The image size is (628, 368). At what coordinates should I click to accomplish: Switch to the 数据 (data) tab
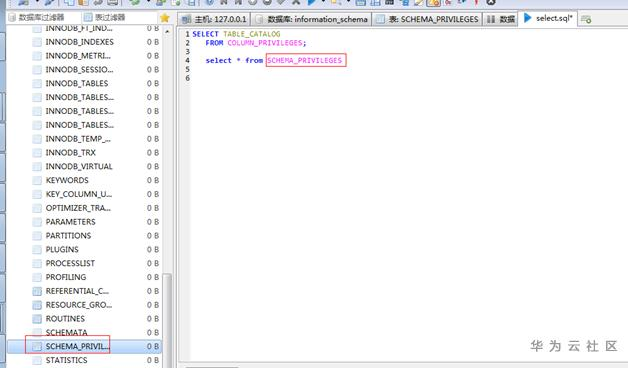tap(501, 19)
